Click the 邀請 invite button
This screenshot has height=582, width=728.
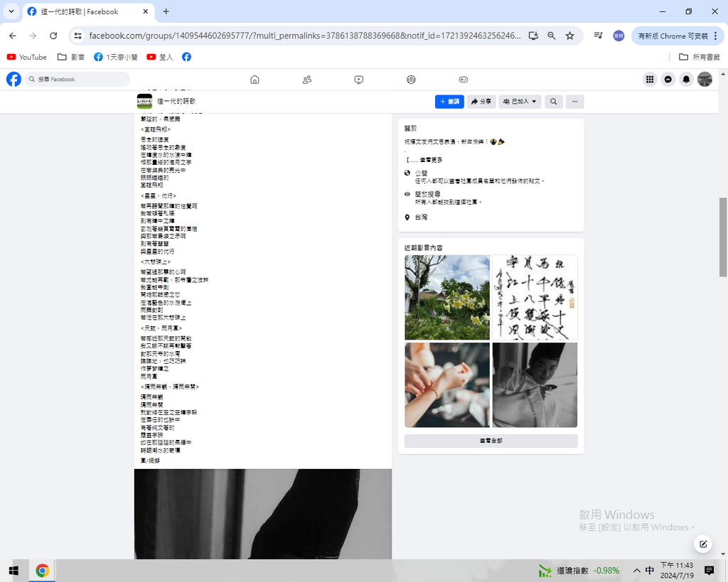[449, 102]
